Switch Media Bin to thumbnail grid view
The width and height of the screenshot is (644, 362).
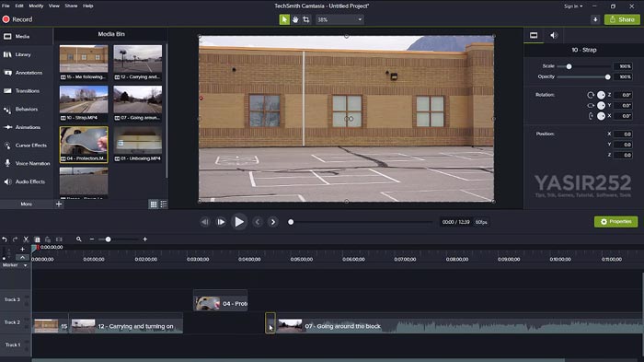[x=154, y=204]
